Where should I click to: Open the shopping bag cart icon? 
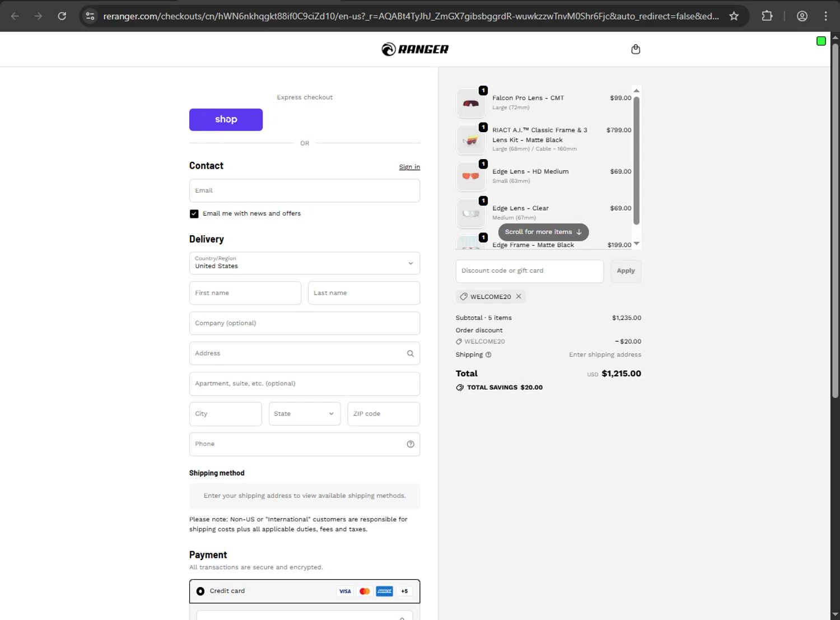click(636, 49)
